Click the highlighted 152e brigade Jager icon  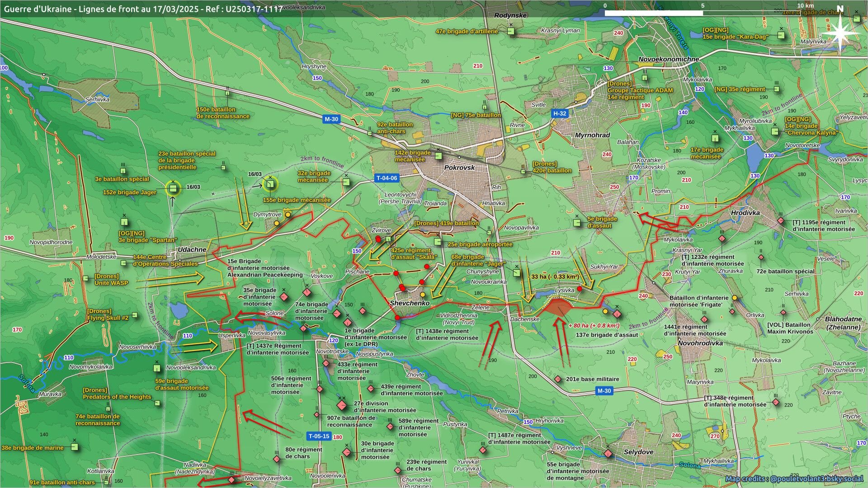click(x=173, y=189)
